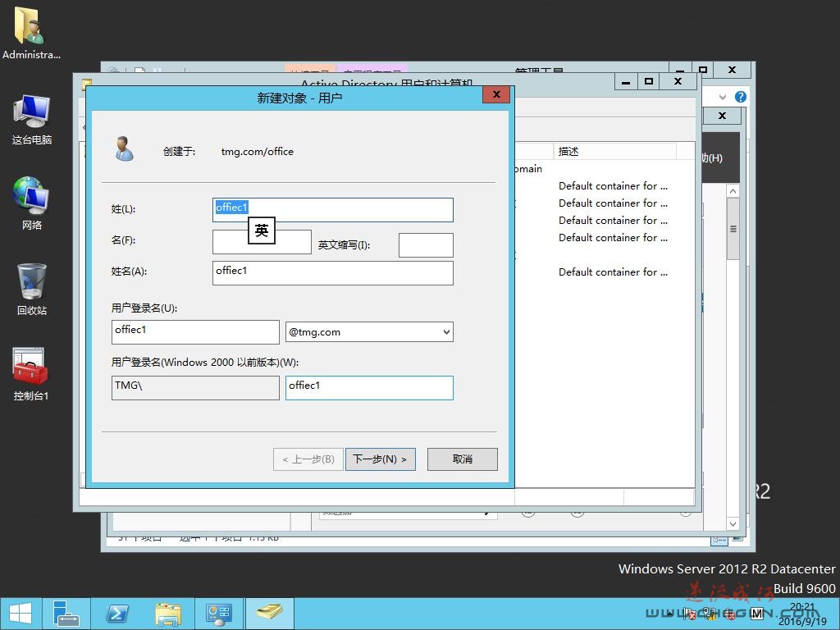Launch Server Manager from the taskbar
The width and height of the screenshot is (840, 630).
click(x=67, y=614)
